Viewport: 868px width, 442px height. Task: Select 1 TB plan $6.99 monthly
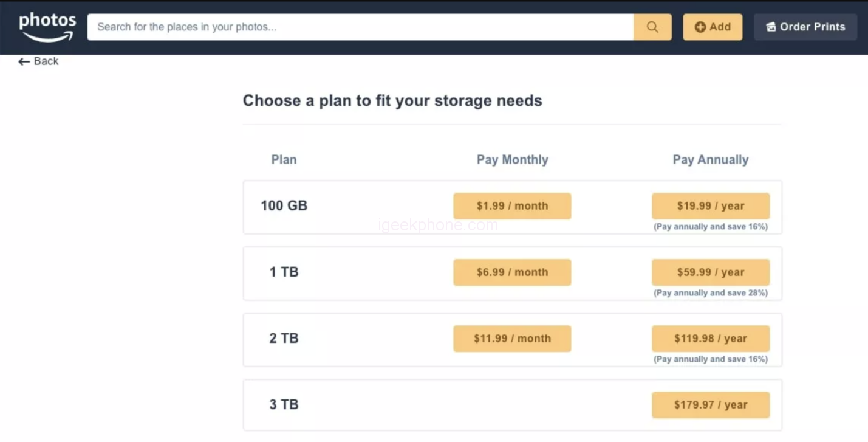click(x=512, y=272)
